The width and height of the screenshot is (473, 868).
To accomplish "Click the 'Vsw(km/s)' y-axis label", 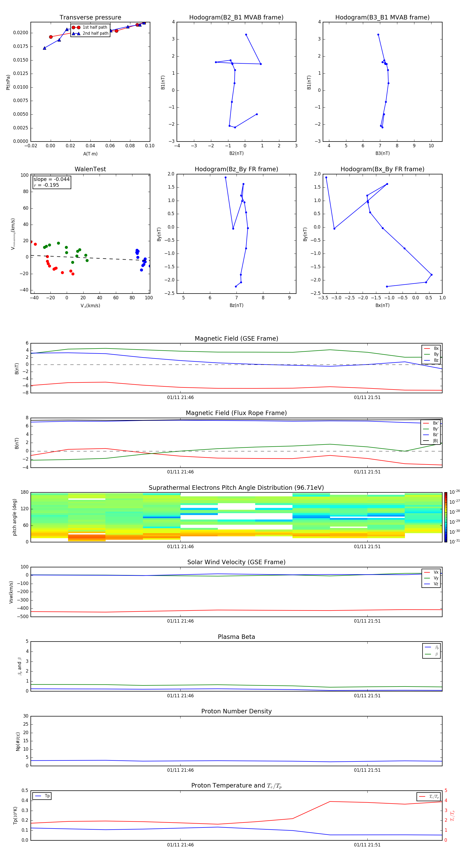I will click(11, 592).
